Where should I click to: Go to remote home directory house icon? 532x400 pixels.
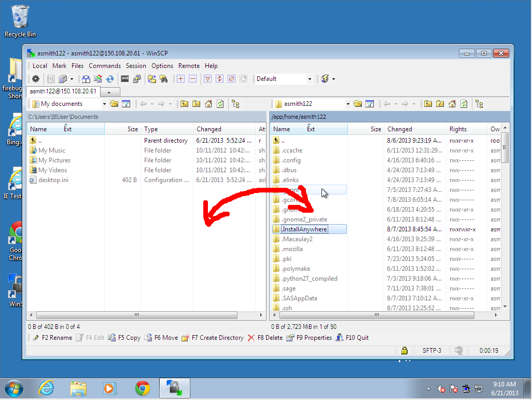click(x=452, y=104)
